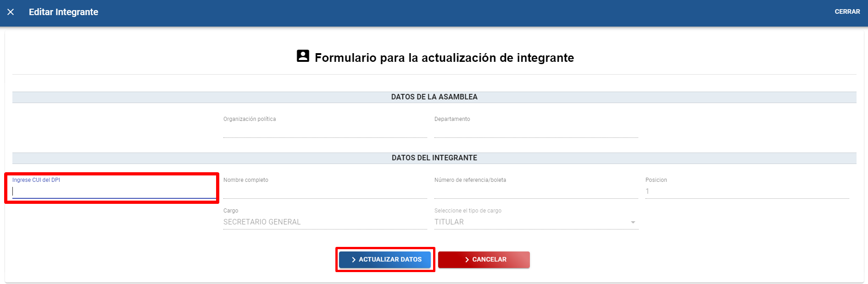Select the Número de referencia/boleta field

tap(535, 191)
